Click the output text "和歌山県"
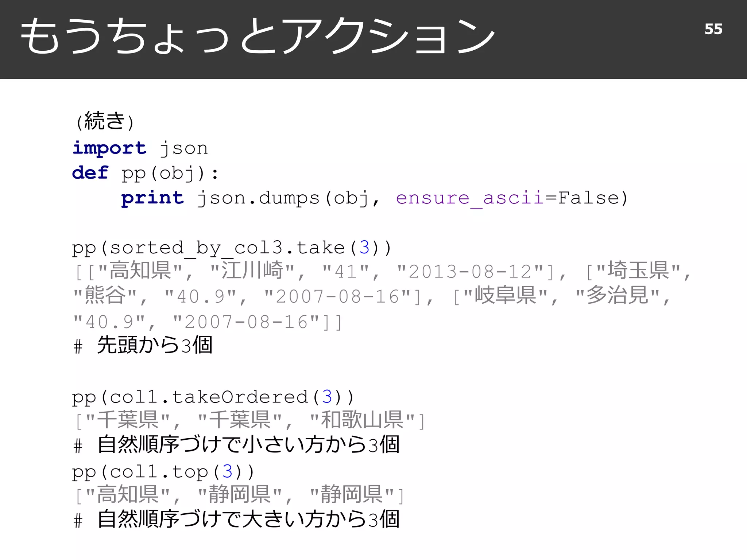This screenshot has width=747, height=560. tap(362, 420)
